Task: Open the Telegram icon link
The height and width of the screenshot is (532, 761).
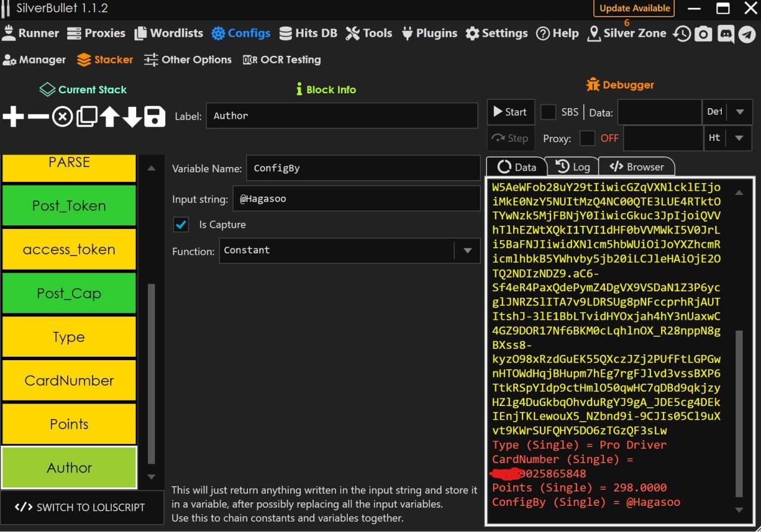Action: point(747,34)
